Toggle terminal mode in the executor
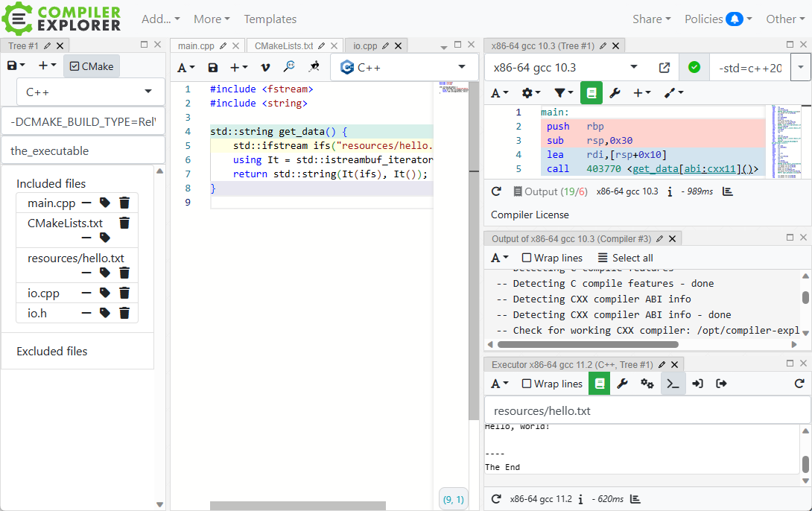This screenshot has width=812, height=511. (x=673, y=383)
